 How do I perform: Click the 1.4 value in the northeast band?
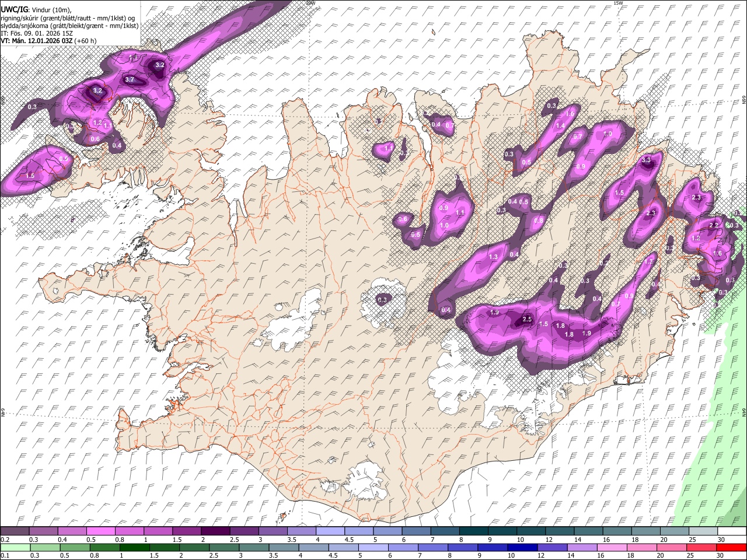560,126
